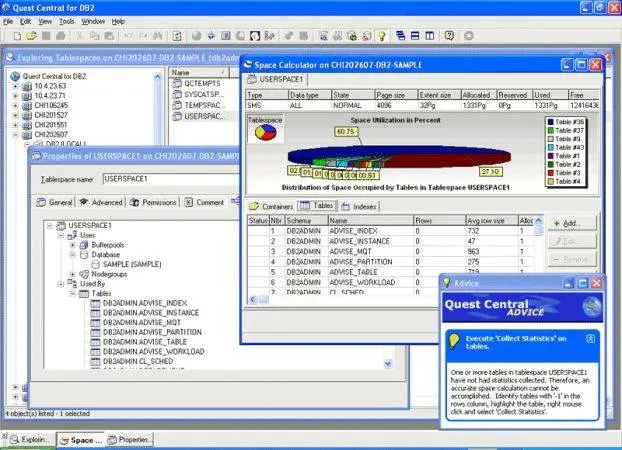Click the lightbulb icon beside Collect Statistics advice
The width and height of the screenshot is (622, 450).
453,341
